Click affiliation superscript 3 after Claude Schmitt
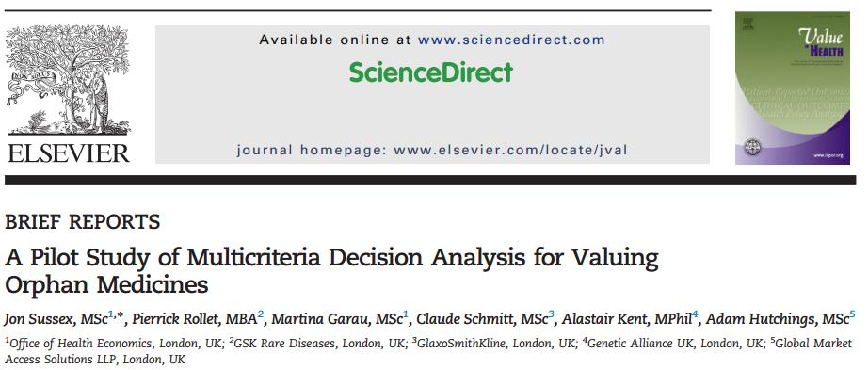This screenshot has height=370, width=868. (x=551, y=314)
